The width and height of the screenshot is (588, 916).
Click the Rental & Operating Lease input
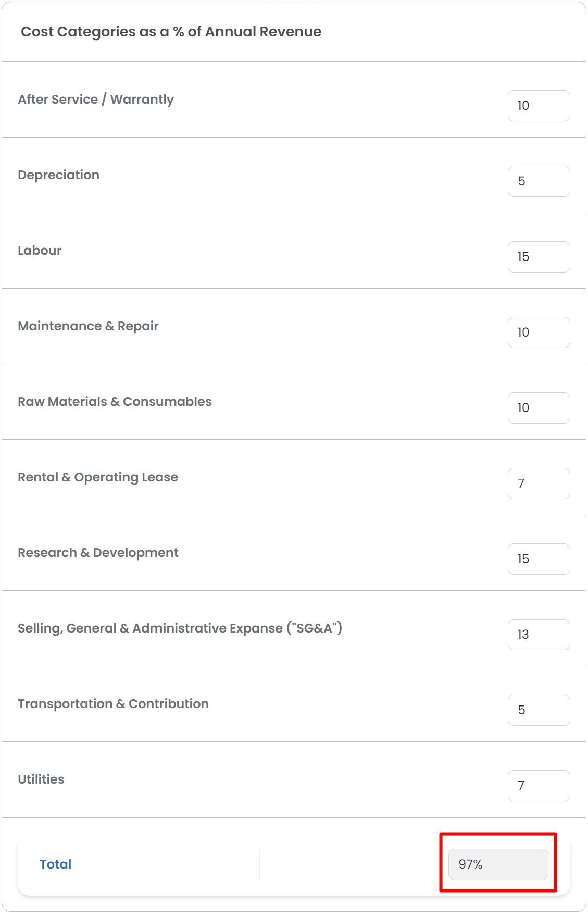pyautogui.click(x=539, y=484)
